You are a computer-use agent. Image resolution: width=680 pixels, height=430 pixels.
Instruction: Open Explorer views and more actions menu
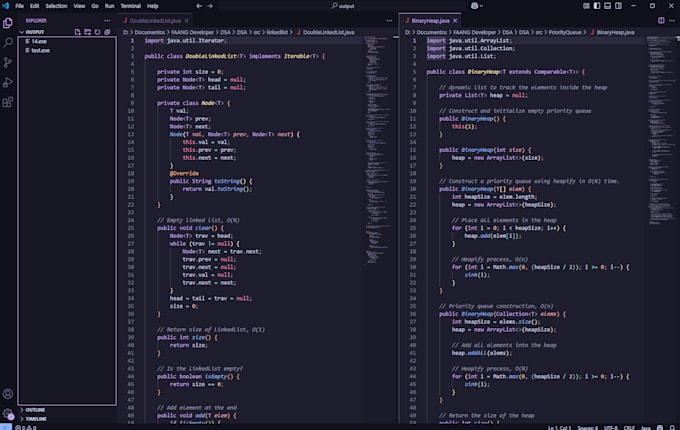107,20
